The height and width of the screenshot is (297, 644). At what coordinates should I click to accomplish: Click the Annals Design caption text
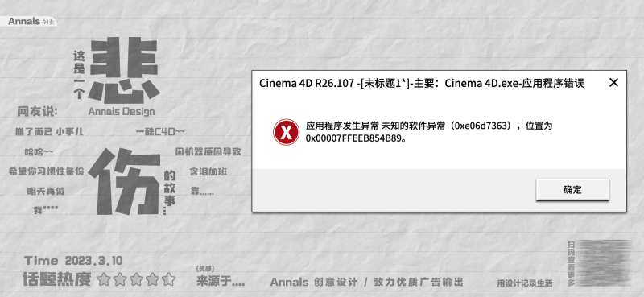coord(122,112)
